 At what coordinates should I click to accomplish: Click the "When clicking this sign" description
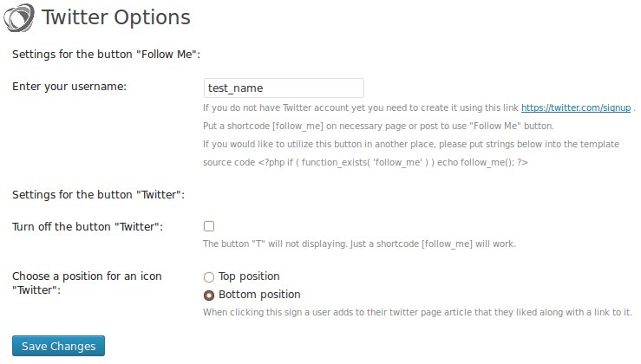pyautogui.click(x=417, y=313)
